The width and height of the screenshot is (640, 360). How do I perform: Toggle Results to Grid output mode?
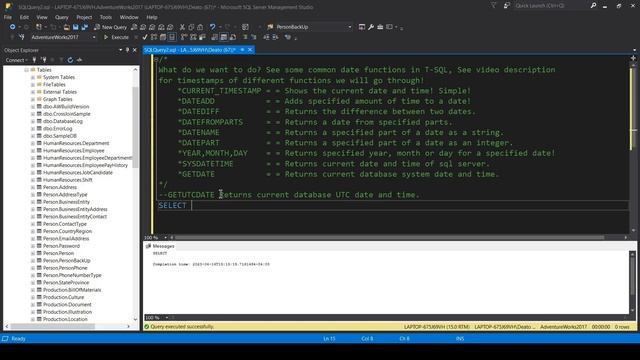click(x=224, y=37)
